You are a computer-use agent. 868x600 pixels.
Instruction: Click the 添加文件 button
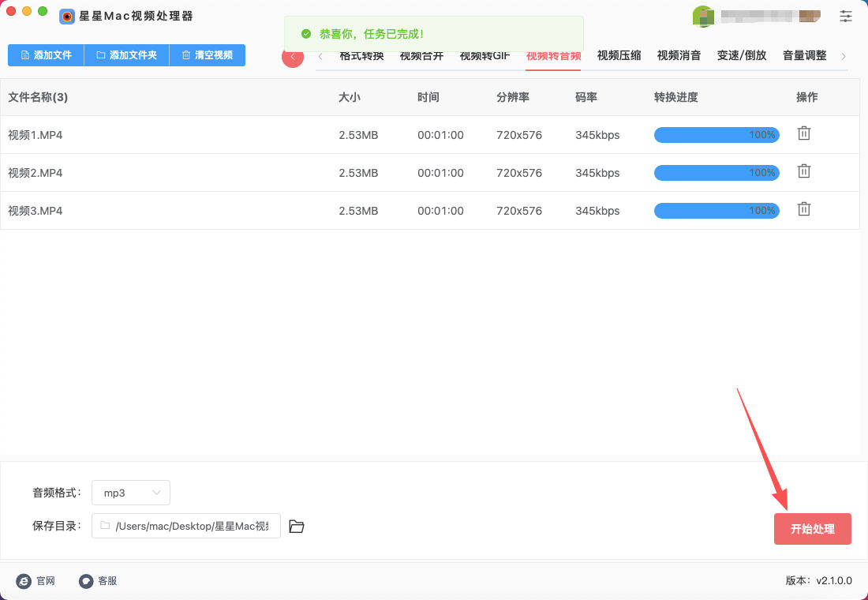46,55
